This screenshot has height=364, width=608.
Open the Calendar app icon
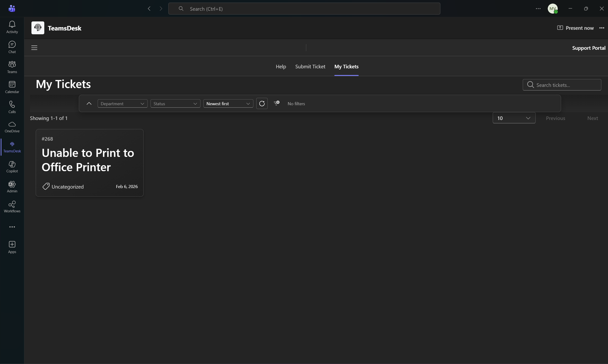[x=12, y=87]
